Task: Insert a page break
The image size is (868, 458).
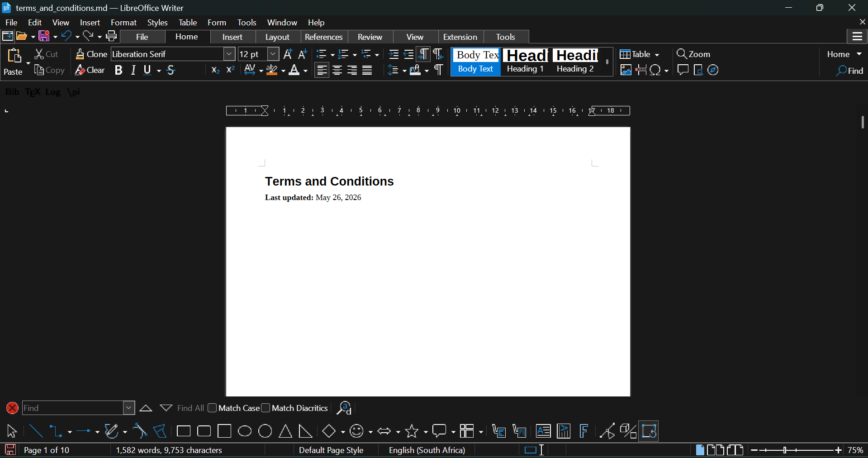Action: pyautogui.click(x=641, y=70)
